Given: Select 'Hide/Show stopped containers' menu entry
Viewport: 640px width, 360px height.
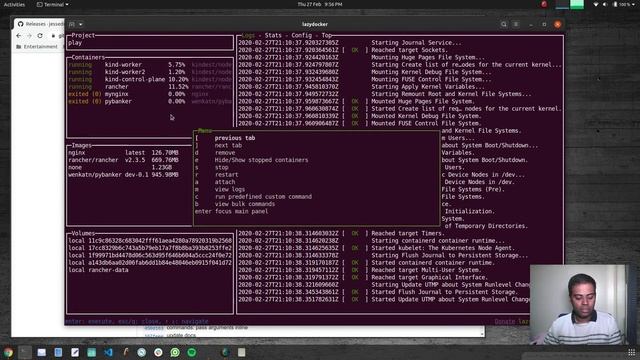Looking at the screenshot, I should (317, 160).
